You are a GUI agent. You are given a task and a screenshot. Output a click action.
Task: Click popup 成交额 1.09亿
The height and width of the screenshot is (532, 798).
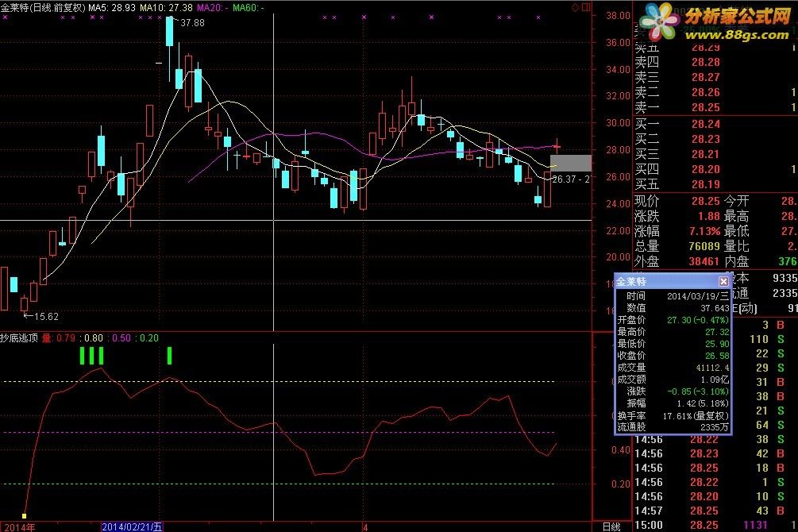coord(715,380)
